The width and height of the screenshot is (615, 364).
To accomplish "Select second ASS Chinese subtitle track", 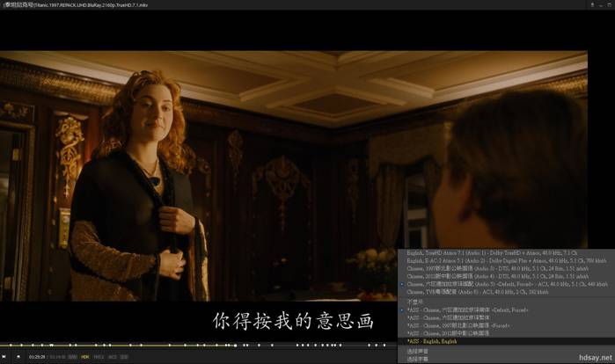I will (x=506, y=317).
